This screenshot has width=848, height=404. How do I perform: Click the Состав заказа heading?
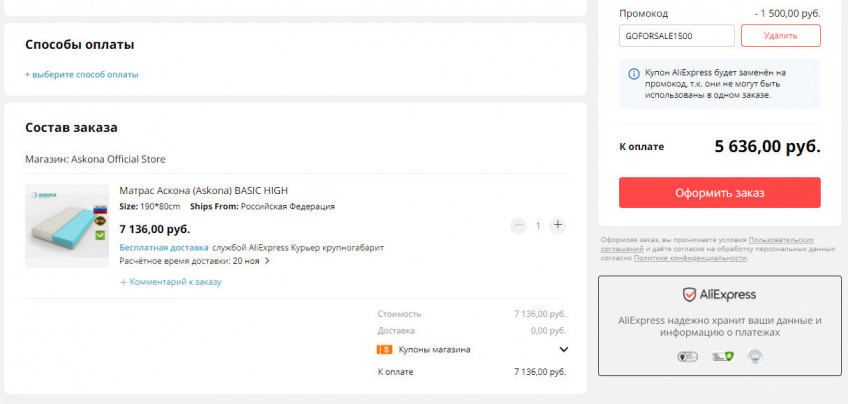[x=71, y=128]
